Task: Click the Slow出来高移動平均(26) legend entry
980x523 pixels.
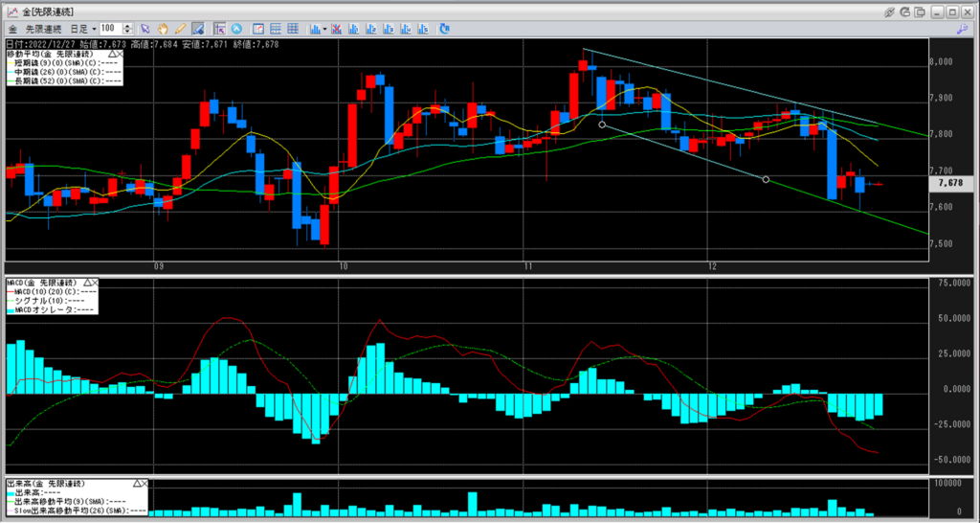Action: 77,510
